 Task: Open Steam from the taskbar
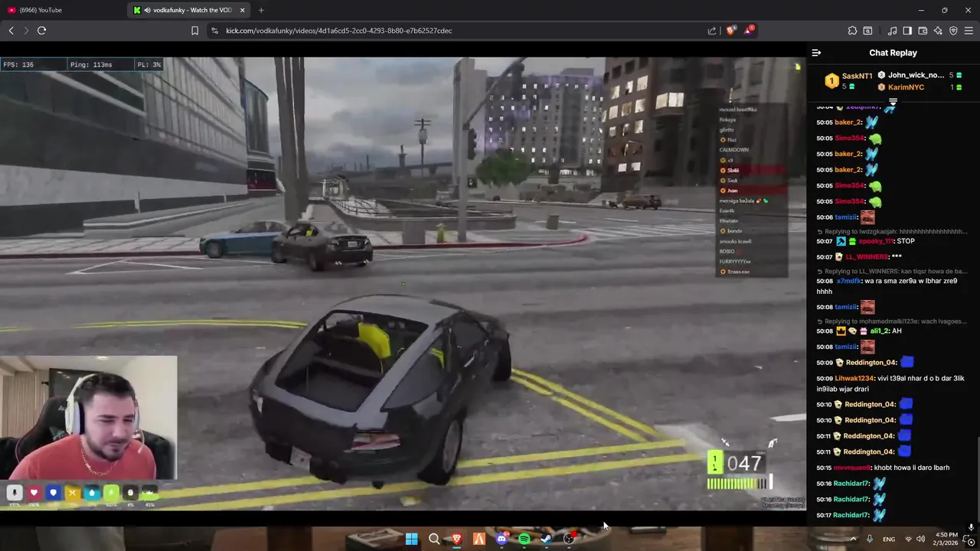click(547, 539)
